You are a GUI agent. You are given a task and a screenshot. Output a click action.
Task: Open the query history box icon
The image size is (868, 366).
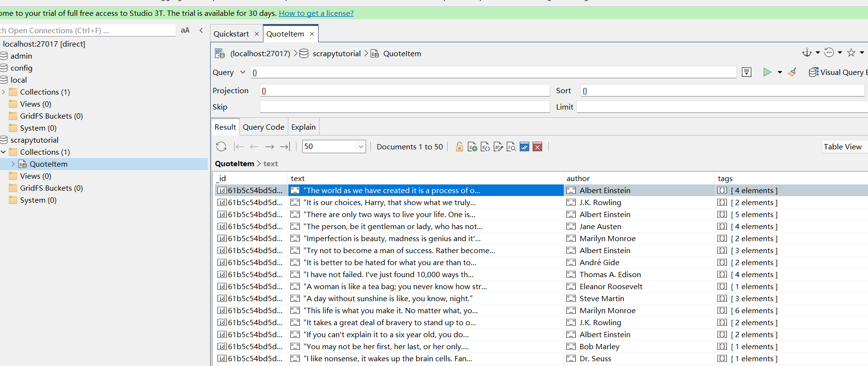tap(747, 72)
